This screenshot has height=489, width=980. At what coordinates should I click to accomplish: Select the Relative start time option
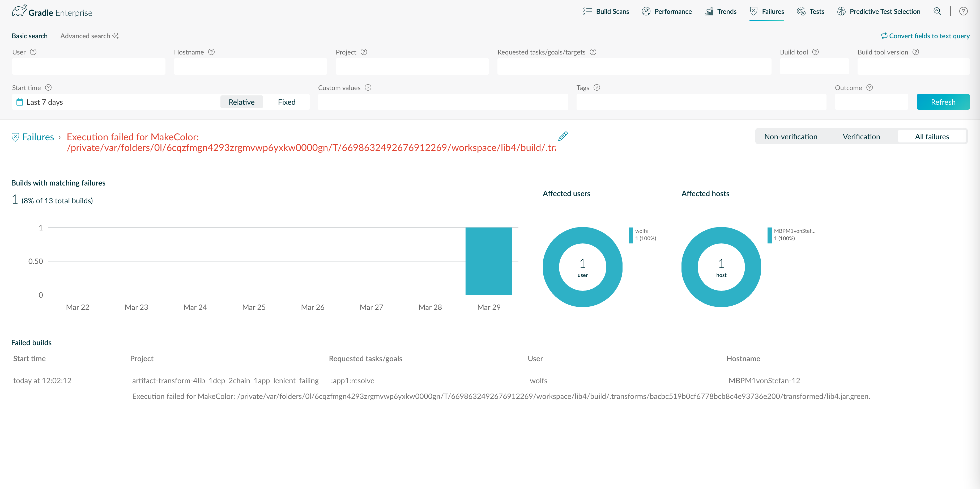(x=242, y=102)
